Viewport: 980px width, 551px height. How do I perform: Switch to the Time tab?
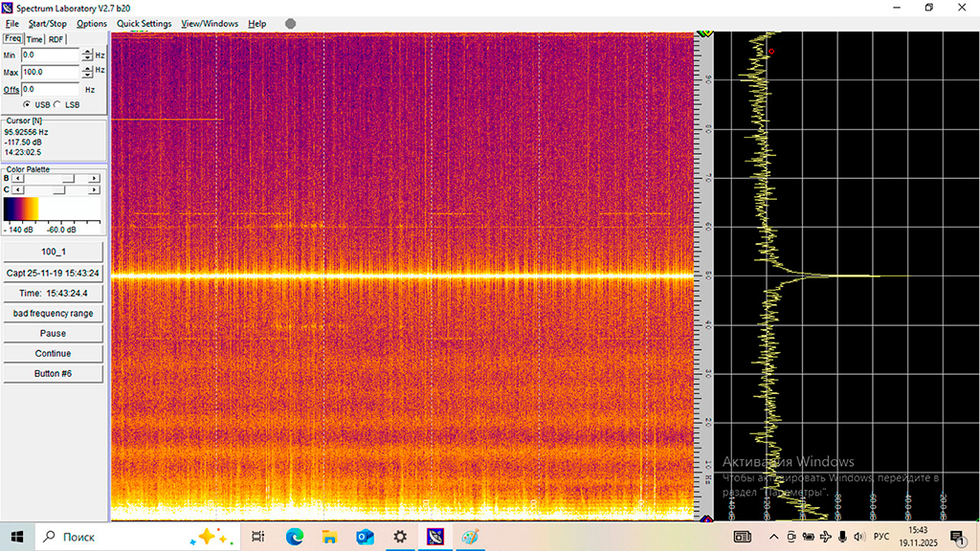(x=33, y=39)
